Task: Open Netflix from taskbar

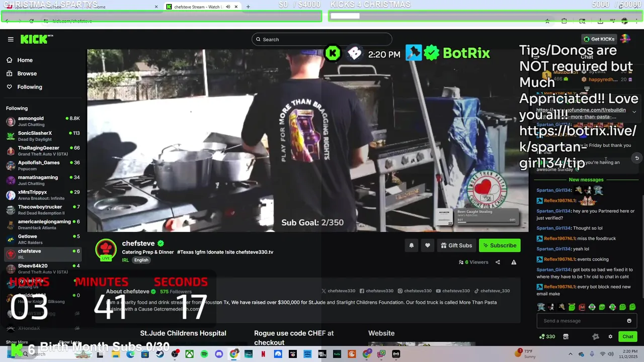Action: point(263,354)
